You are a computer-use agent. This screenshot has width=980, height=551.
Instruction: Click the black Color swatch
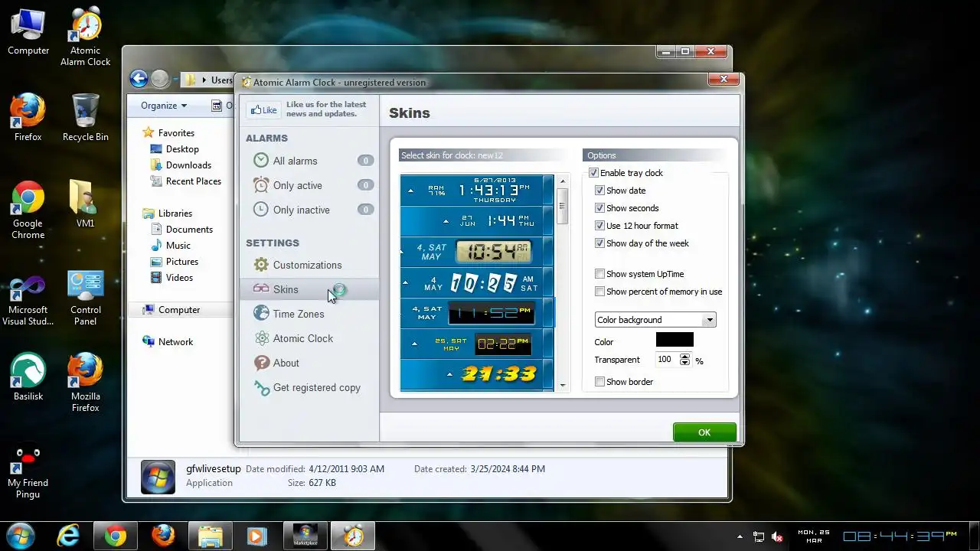click(x=675, y=341)
